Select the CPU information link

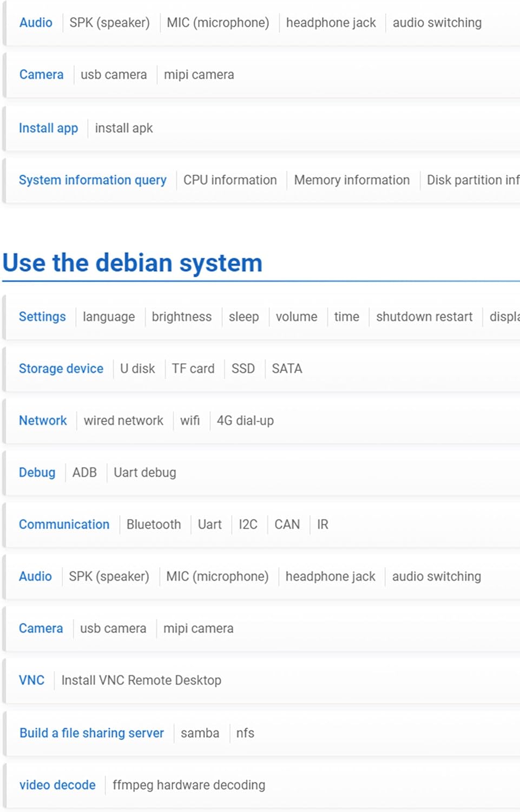coord(230,180)
